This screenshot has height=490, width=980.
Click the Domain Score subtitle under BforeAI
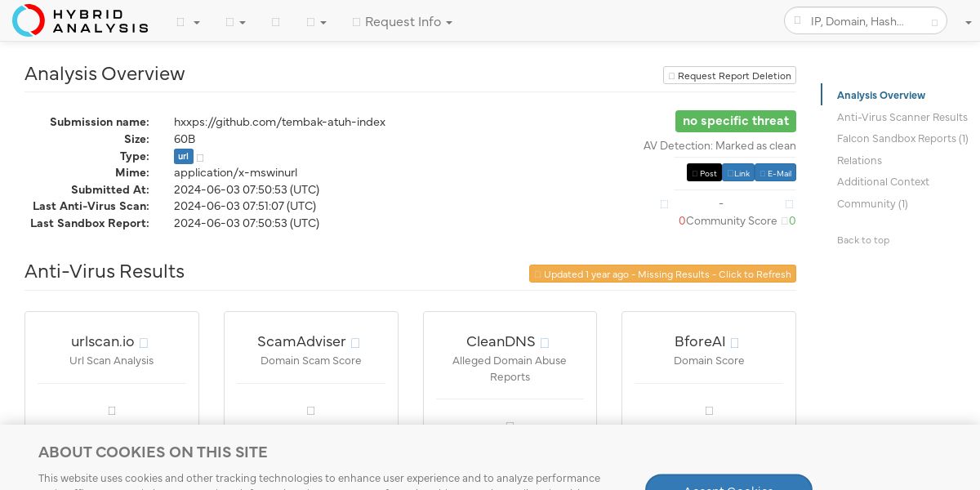tap(709, 361)
